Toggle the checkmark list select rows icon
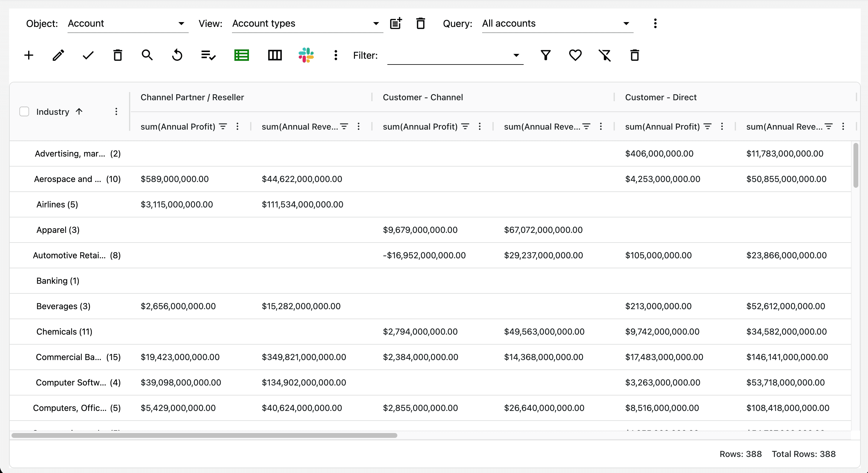Viewport: 868px width, 473px height. coord(208,55)
